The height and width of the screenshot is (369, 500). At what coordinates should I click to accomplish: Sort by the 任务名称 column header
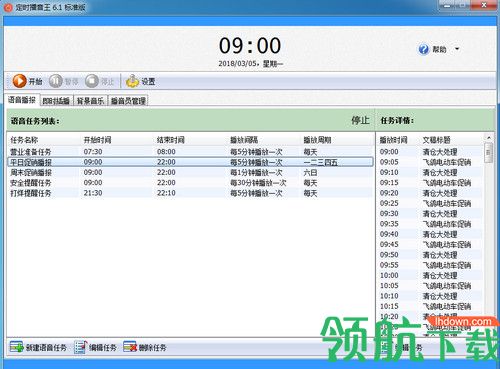24,140
